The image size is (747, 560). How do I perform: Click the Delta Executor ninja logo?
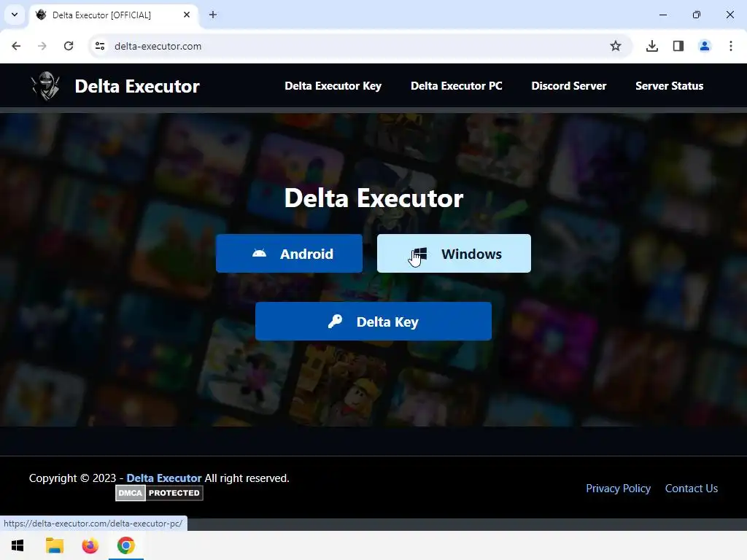point(46,86)
